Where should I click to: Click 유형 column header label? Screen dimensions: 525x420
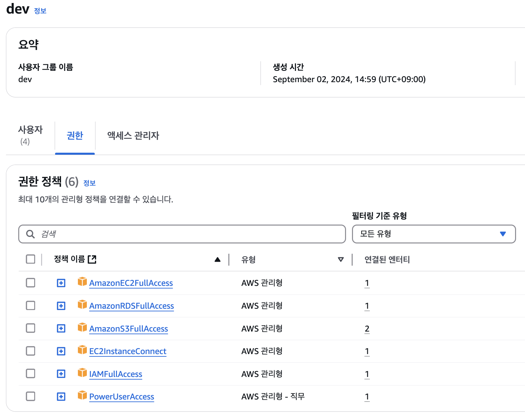[x=249, y=260]
